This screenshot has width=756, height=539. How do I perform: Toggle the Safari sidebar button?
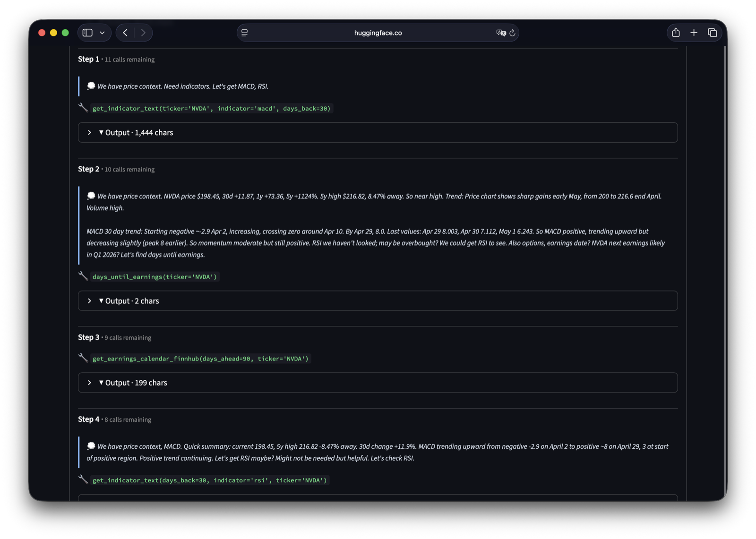pyautogui.click(x=87, y=33)
